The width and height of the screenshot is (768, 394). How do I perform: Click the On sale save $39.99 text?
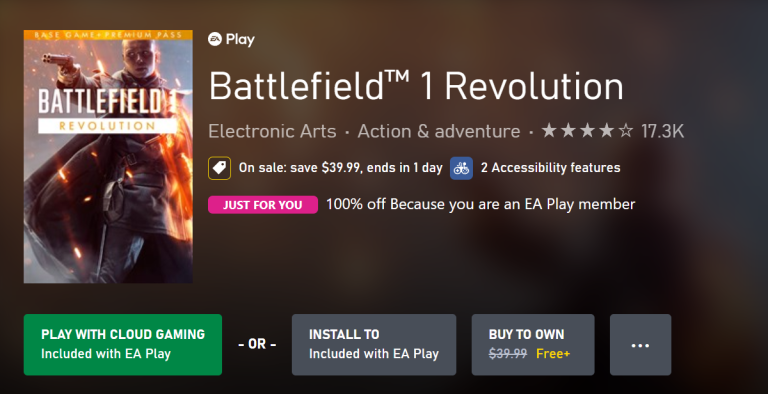(x=340, y=168)
